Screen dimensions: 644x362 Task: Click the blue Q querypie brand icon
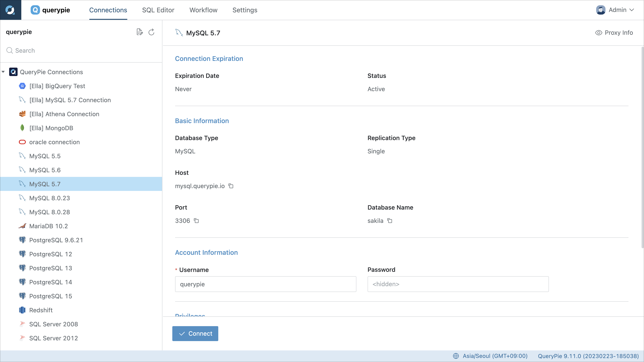click(x=35, y=10)
